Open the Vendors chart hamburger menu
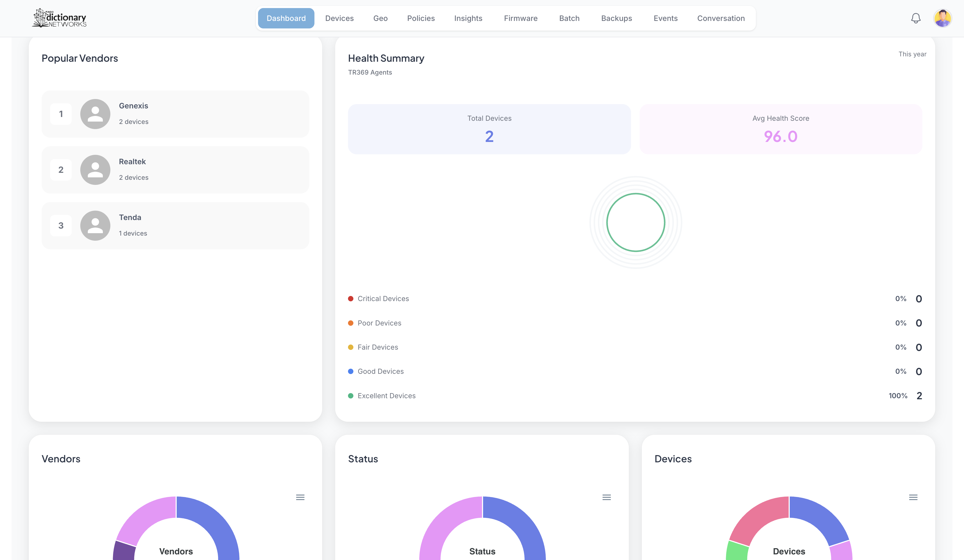This screenshot has height=560, width=964. pyautogui.click(x=300, y=497)
